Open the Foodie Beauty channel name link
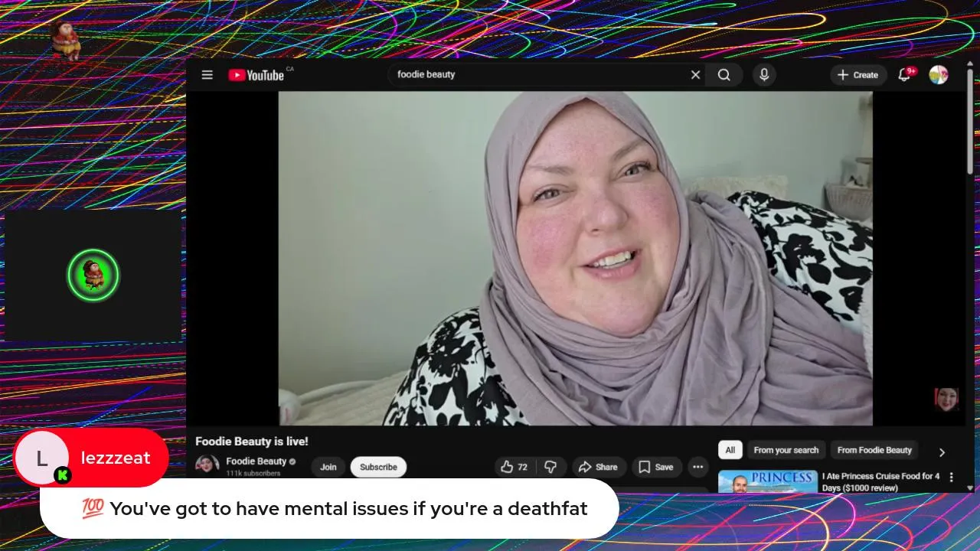The height and width of the screenshot is (551, 980). coord(256,461)
